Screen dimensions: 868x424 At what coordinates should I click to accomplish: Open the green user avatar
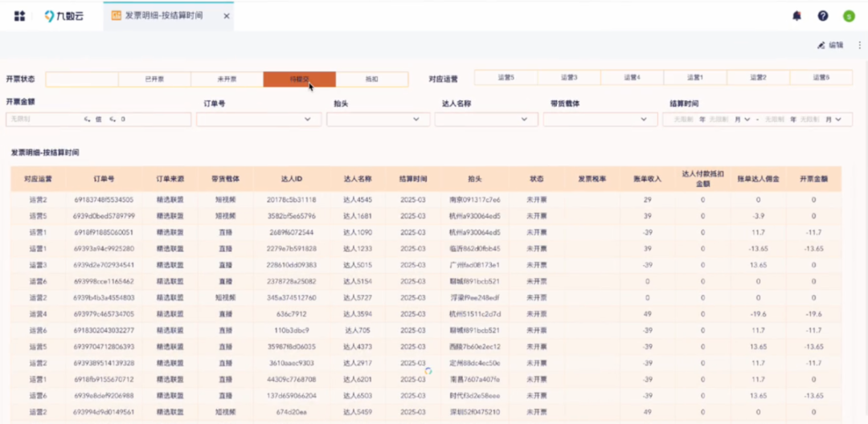tap(849, 17)
